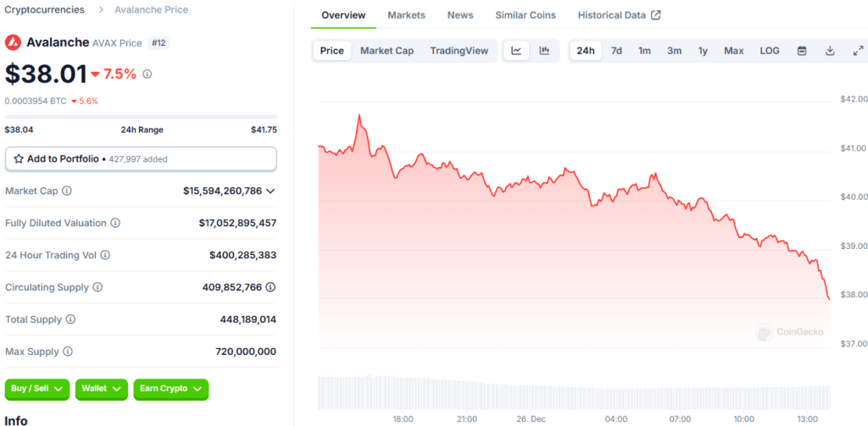
Task: Open the Max Supply info icon
Action: coord(68,351)
